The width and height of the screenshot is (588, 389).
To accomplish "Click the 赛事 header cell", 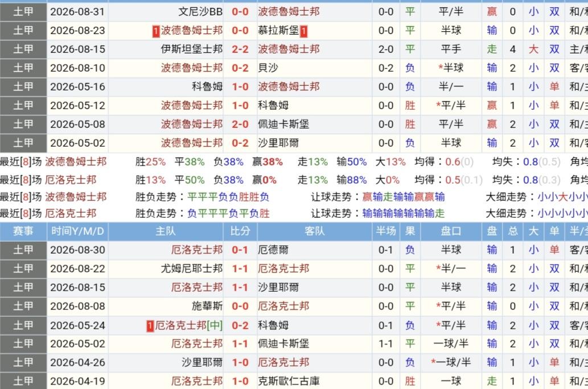I will (x=23, y=231).
